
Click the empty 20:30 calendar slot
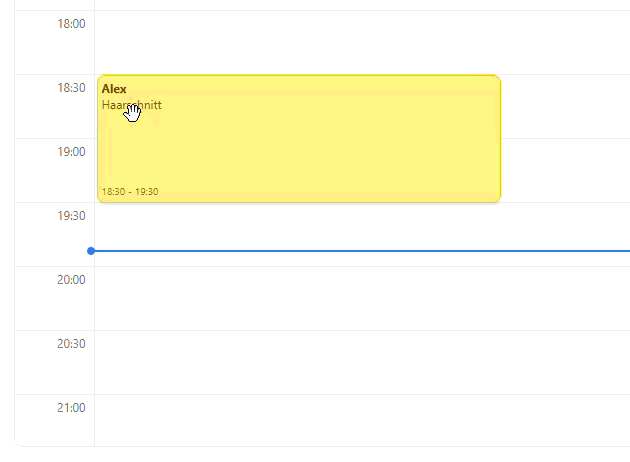[x=360, y=362]
